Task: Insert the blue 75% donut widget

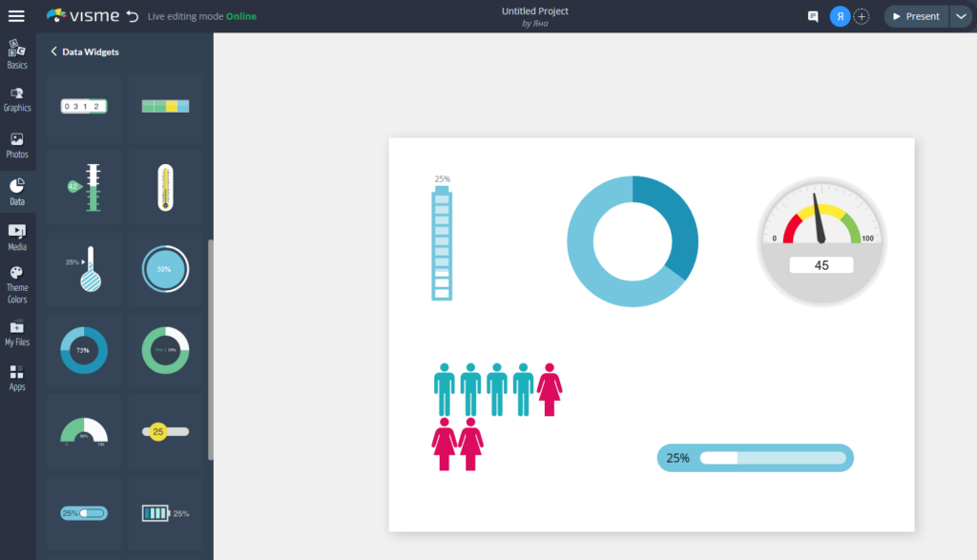Action: [x=84, y=350]
